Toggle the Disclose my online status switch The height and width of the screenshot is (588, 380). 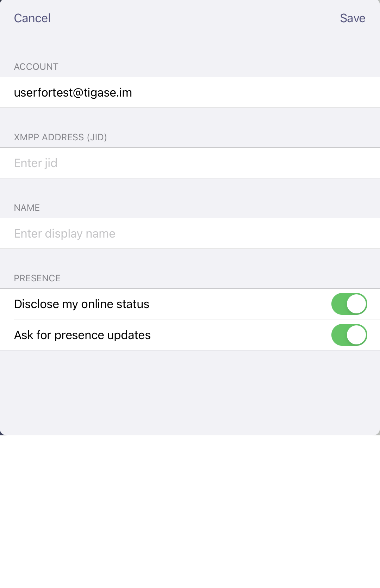coord(349,304)
